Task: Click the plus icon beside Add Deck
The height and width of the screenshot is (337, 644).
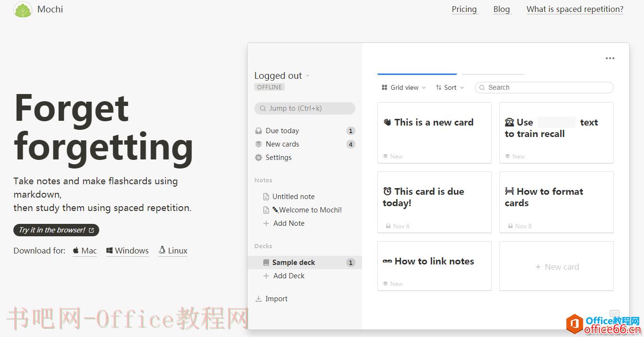Action: click(x=266, y=276)
